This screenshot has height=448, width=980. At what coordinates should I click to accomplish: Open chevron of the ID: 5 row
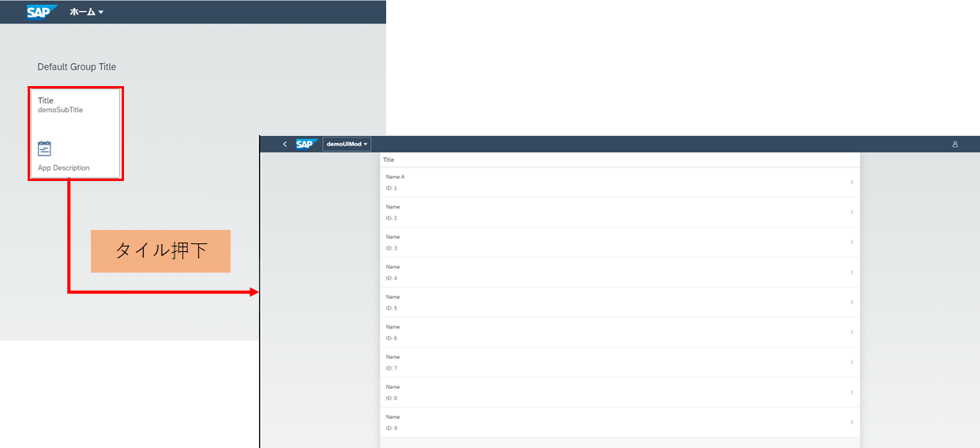click(851, 303)
